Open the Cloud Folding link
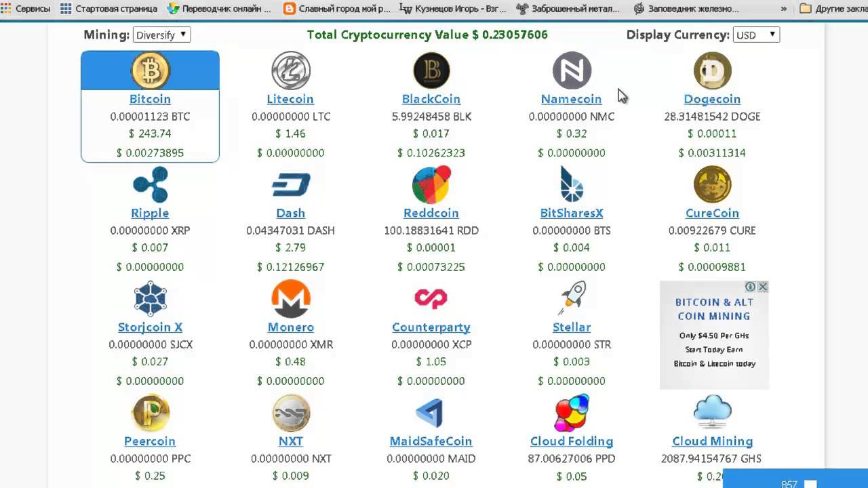Screen dimensions: 868x488 [572, 441]
